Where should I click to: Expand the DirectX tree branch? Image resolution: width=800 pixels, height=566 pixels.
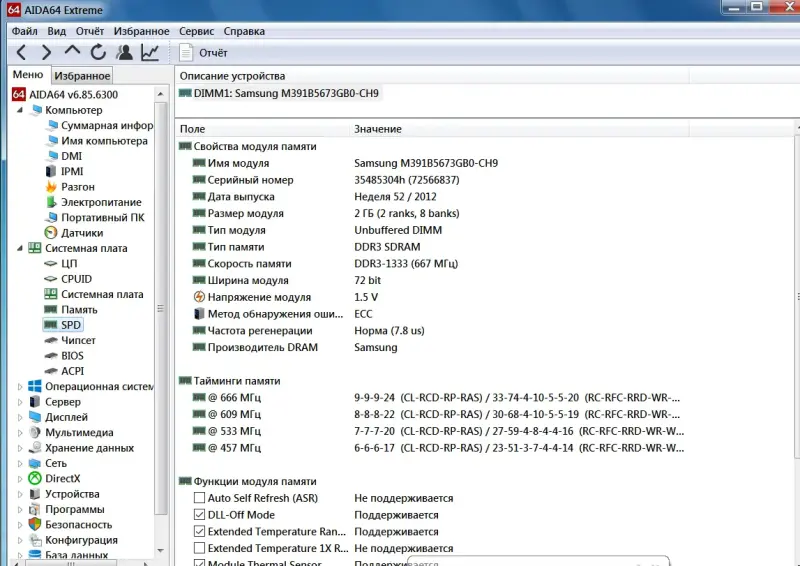coord(20,479)
